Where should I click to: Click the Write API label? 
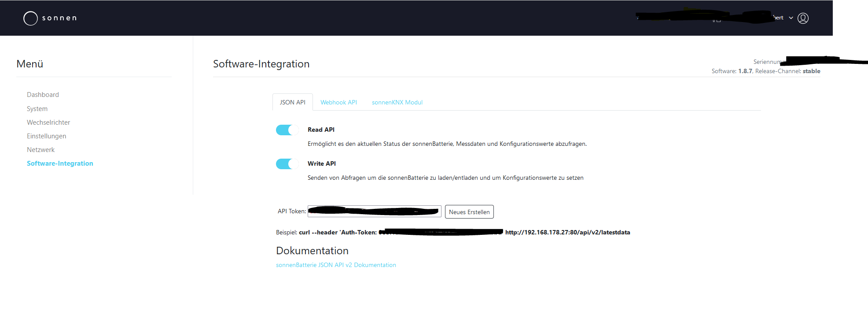click(322, 163)
